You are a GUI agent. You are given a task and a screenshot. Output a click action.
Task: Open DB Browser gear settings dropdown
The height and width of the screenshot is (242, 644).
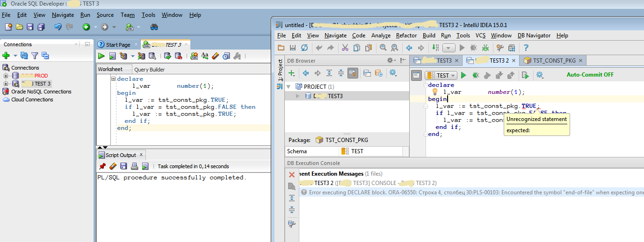391,60
